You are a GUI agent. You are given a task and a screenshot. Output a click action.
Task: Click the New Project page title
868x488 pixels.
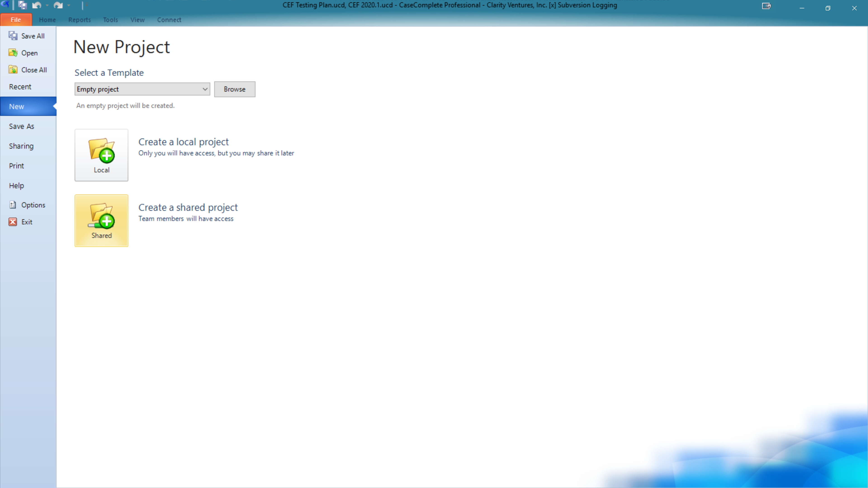122,47
